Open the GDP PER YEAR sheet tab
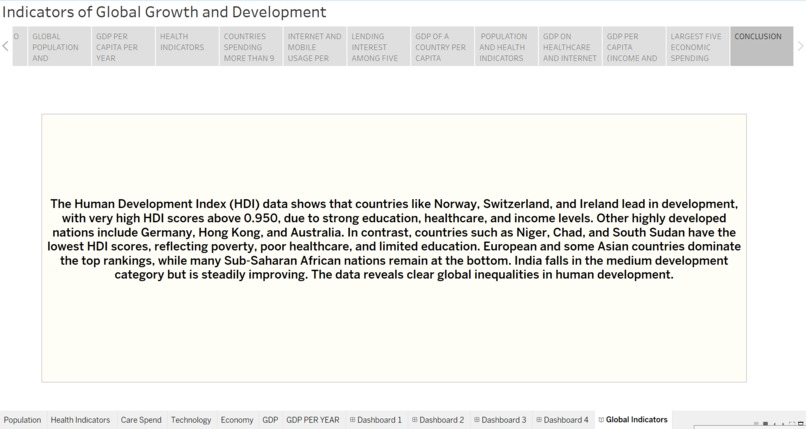 (313, 420)
